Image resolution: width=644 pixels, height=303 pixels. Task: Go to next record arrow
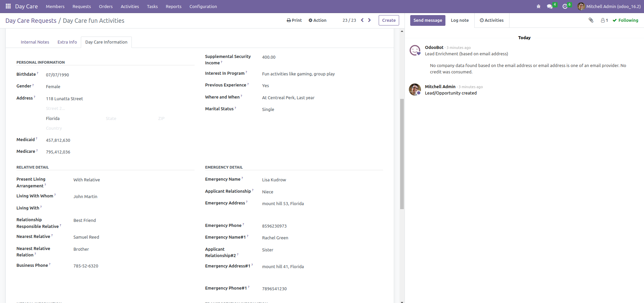370,20
